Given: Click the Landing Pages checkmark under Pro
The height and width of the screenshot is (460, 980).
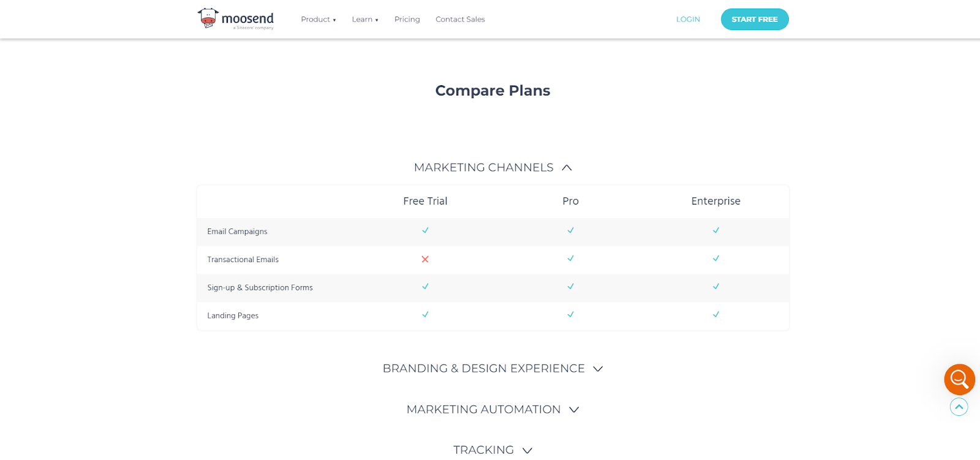Looking at the screenshot, I should pos(570,315).
